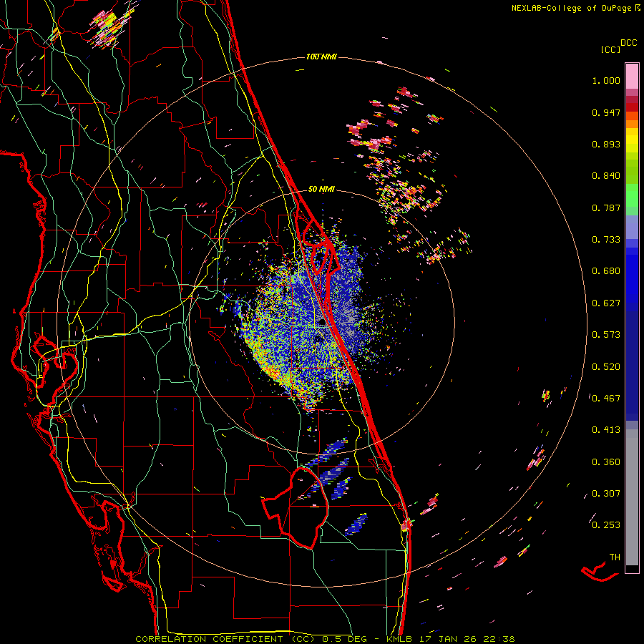
Task: Select the 0.787 scale value
Action: (x=606, y=208)
